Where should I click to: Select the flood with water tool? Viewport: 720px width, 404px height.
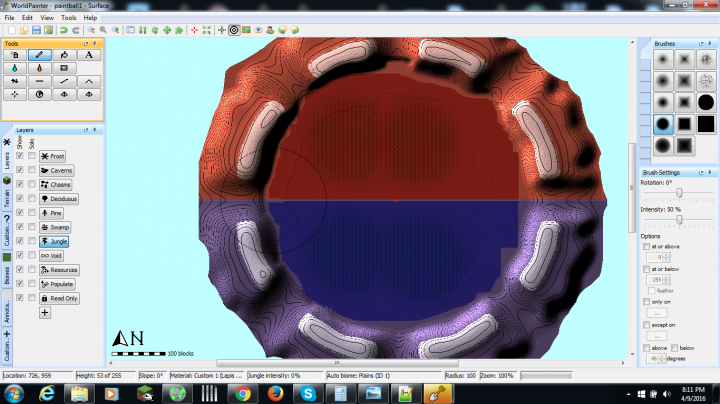[x=14, y=68]
